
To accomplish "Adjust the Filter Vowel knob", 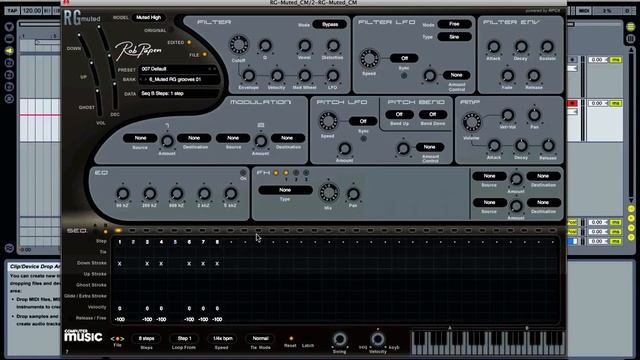I will (x=304, y=46).
